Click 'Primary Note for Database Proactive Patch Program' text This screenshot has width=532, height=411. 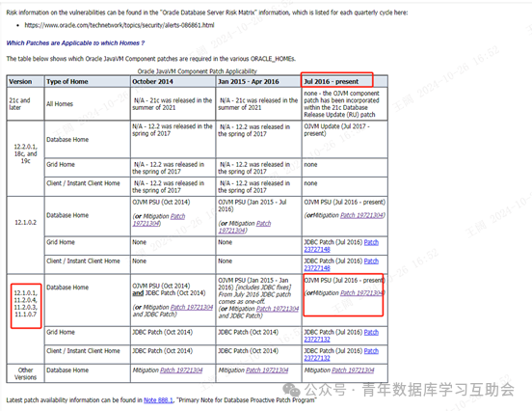[x=247, y=400]
